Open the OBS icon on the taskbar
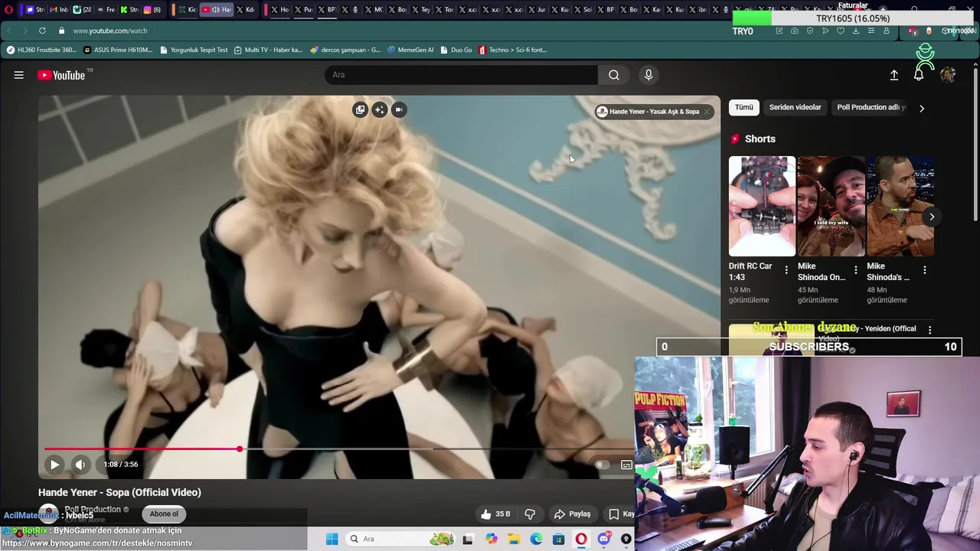This screenshot has height=551, width=980. pyautogui.click(x=626, y=539)
